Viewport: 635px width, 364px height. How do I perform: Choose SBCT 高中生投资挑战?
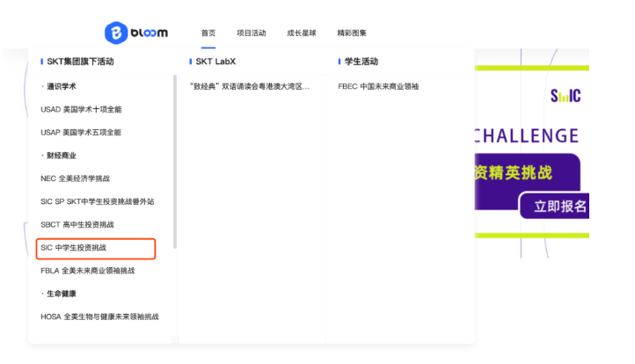coord(77,225)
